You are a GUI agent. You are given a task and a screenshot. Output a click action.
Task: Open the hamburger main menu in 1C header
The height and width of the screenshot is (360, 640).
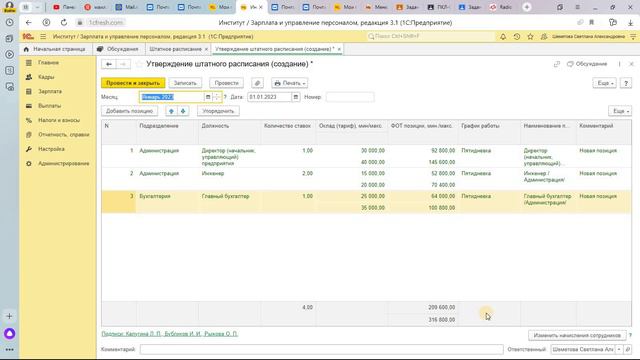pos(43,36)
